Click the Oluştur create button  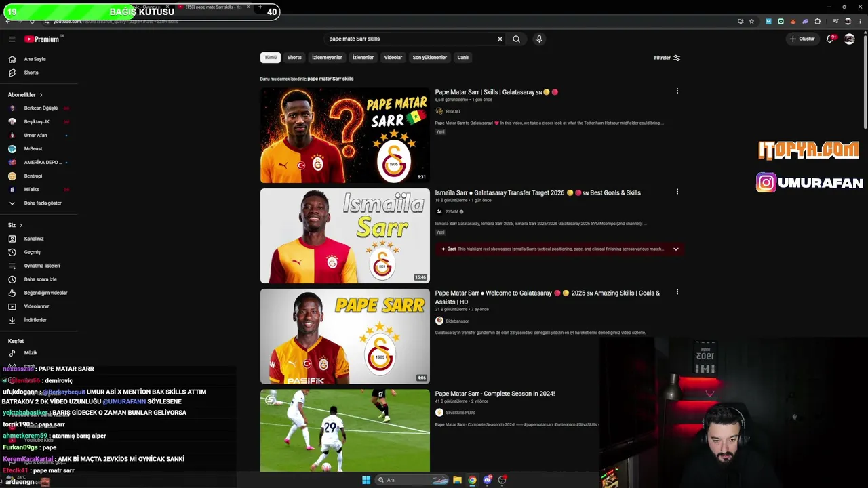[802, 39]
